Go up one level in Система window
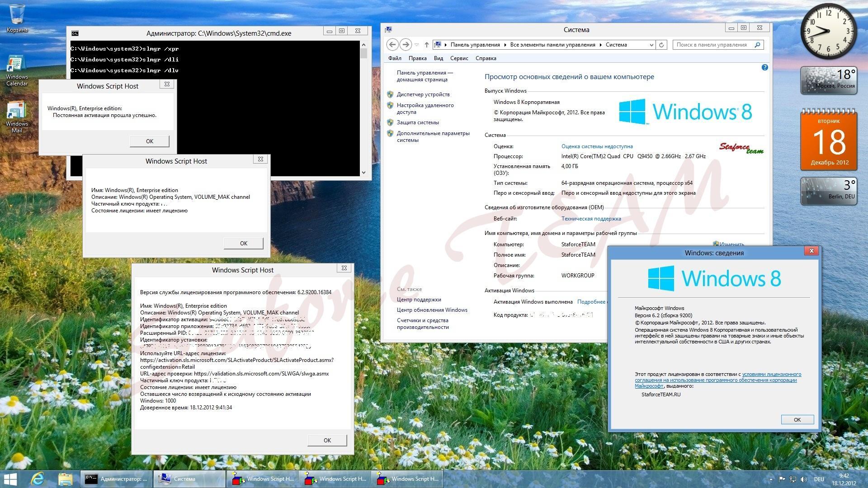The width and height of the screenshot is (868, 488). 426,45
